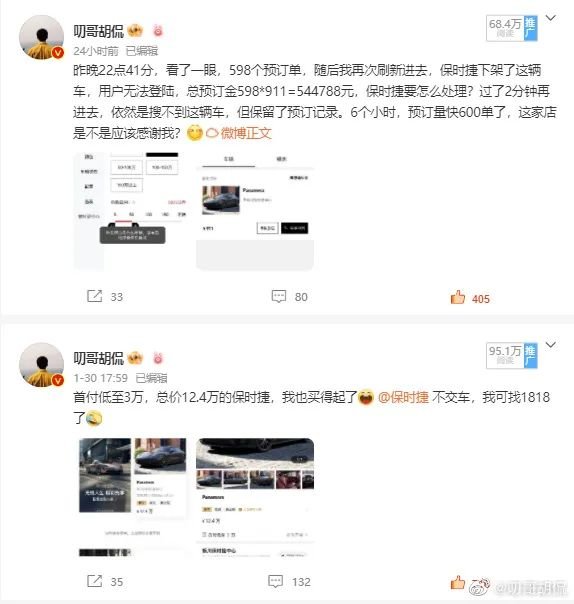
Task: Click the crown badge beside first username
Action: 135,30
